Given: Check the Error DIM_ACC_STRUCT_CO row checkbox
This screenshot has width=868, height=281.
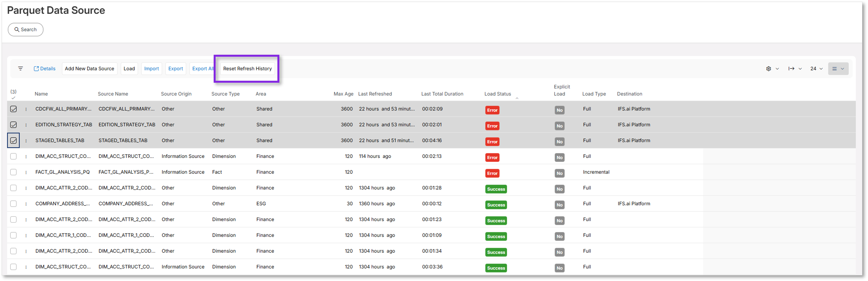Looking at the screenshot, I should tap(13, 156).
